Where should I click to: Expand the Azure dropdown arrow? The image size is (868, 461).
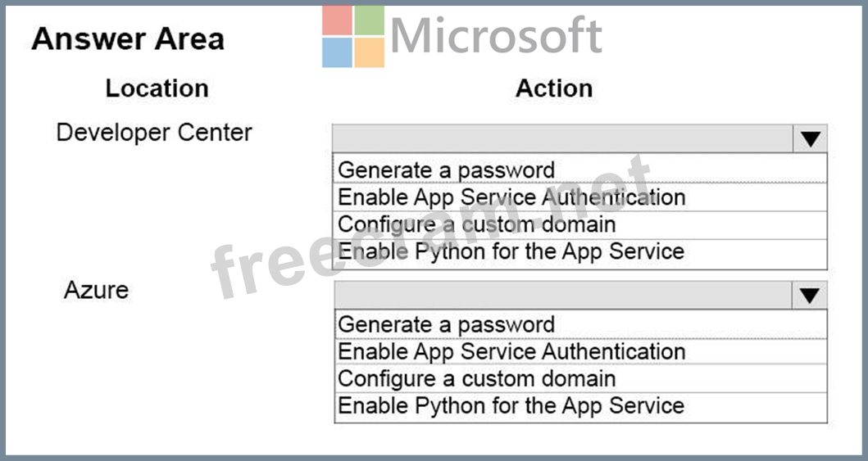(810, 296)
